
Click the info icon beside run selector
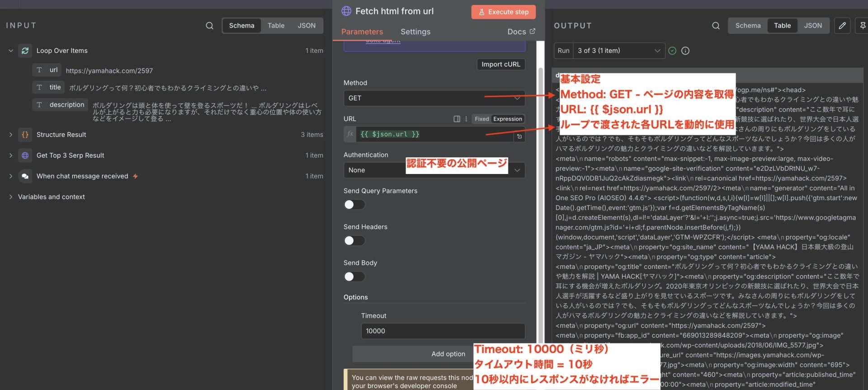point(685,51)
